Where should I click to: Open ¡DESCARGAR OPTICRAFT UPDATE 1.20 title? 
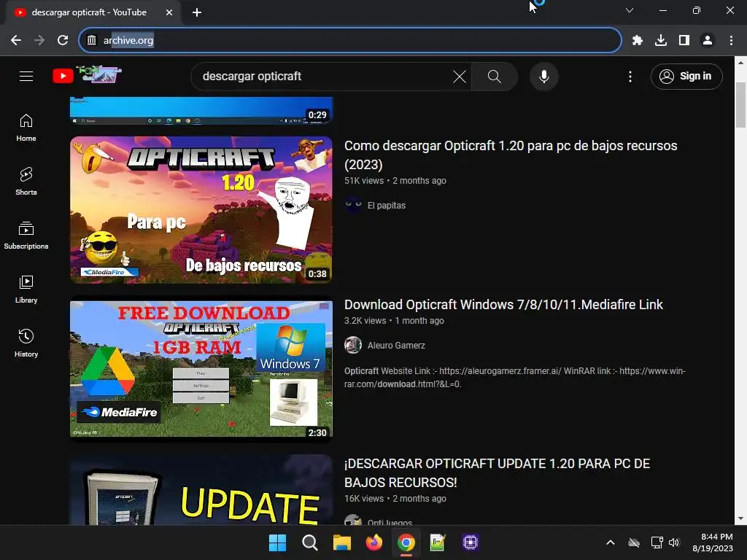click(497, 472)
